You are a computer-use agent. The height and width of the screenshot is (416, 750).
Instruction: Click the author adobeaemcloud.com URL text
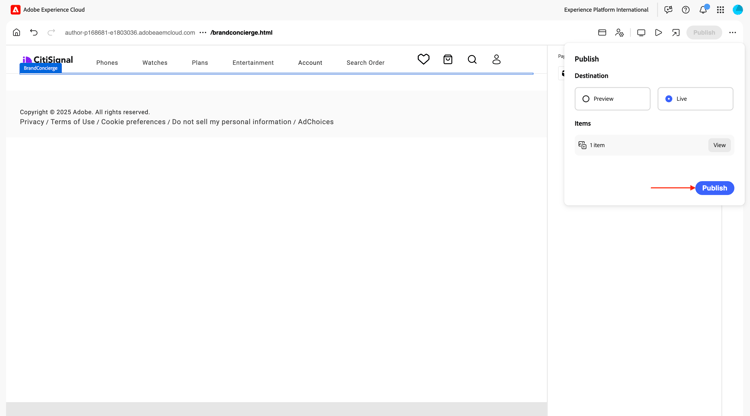[130, 33]
